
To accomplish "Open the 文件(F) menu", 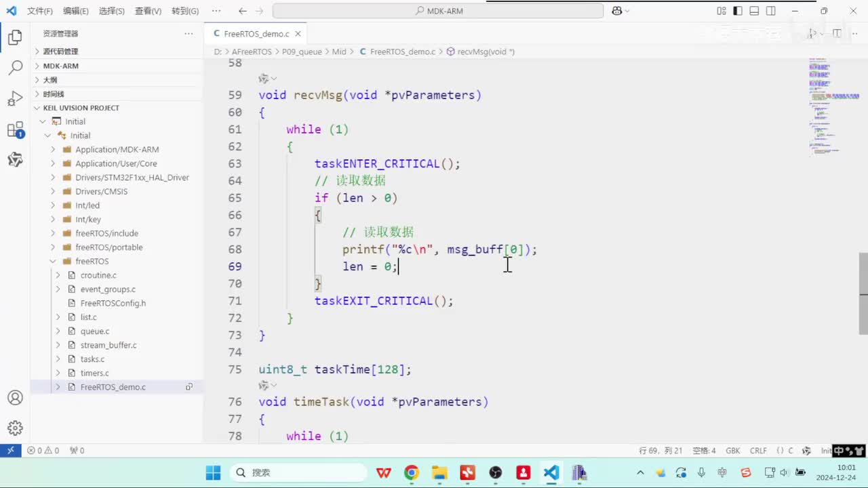I will (x=40, y=11).
